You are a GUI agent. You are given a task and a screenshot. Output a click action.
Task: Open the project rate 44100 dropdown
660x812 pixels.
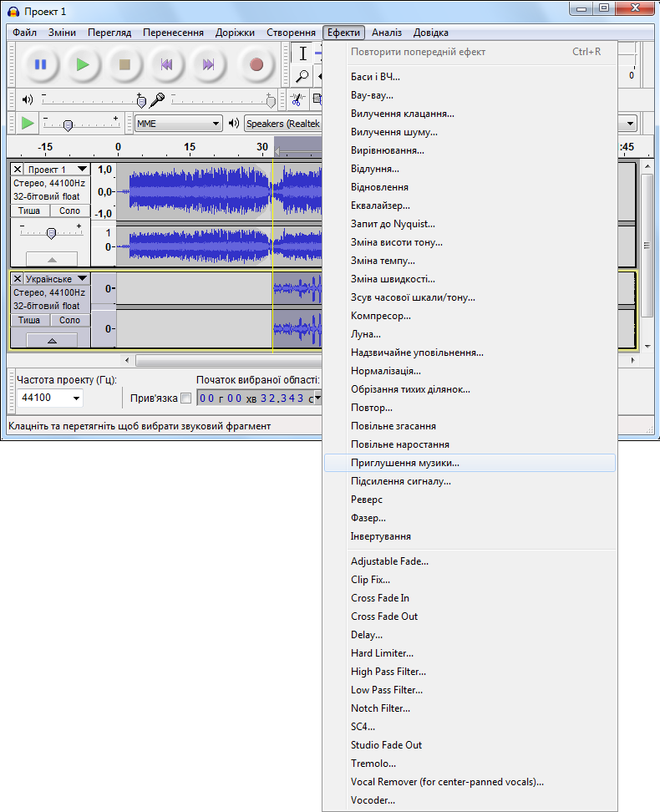[76, 398]
